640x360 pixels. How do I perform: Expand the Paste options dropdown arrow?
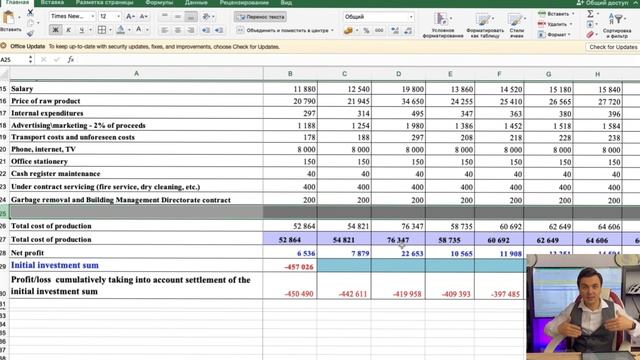pos(19,18)
